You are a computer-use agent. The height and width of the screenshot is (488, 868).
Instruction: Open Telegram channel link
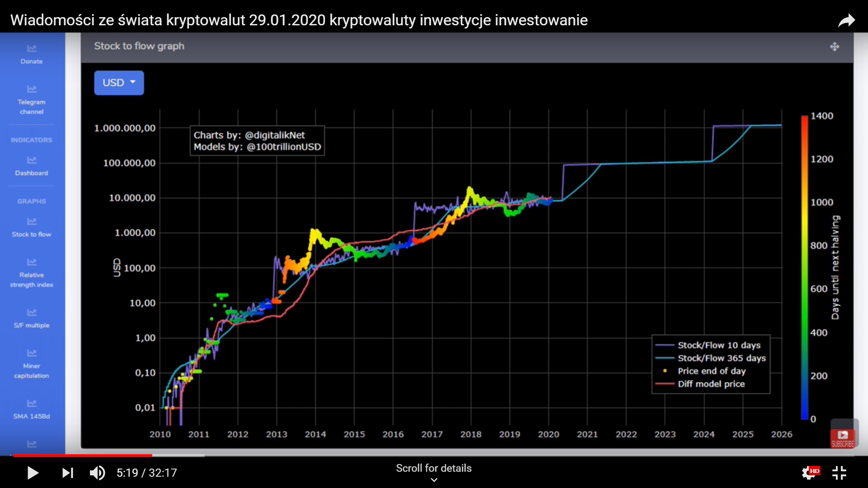click(32, 107)
